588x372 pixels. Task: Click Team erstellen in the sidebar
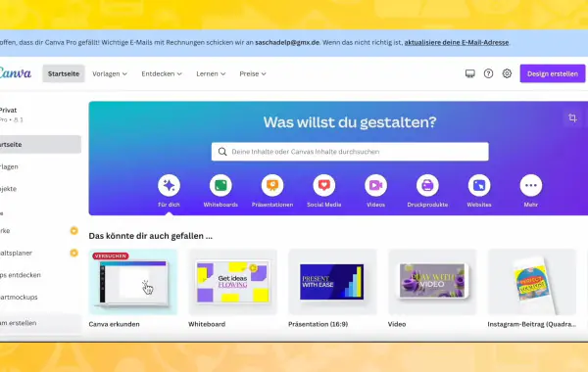tap(40, 323)
